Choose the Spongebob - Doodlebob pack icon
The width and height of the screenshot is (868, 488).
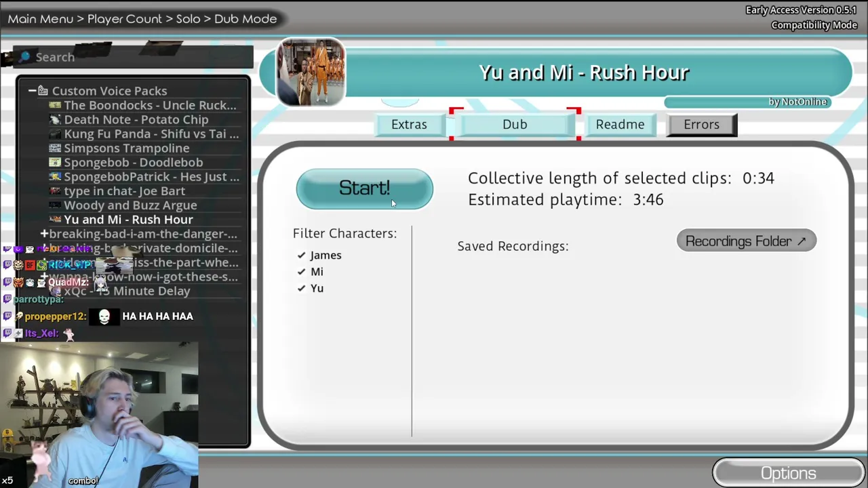pyautogui.click(x=55, y=162)
